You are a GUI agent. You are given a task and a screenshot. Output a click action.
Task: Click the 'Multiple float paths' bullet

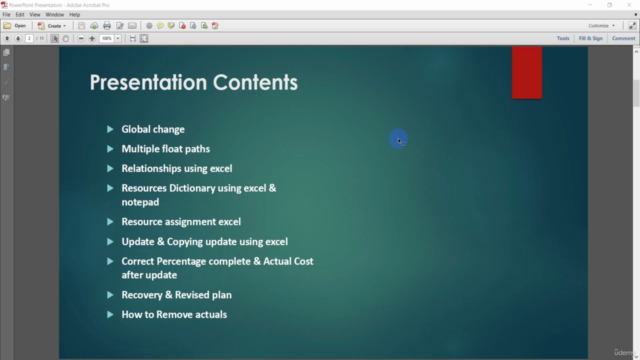pyautogui.click(x=166, y=149)
